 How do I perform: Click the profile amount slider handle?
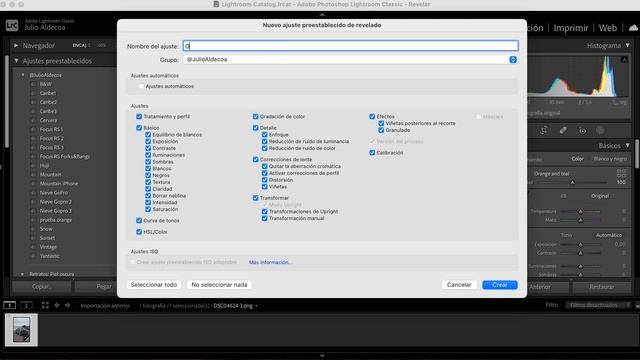[572, 182]
